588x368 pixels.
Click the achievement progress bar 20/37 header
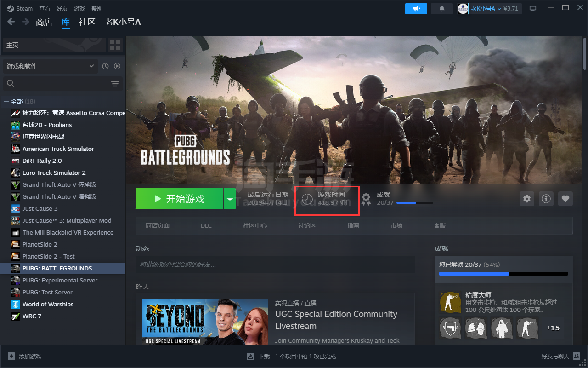tap(414, 202)
